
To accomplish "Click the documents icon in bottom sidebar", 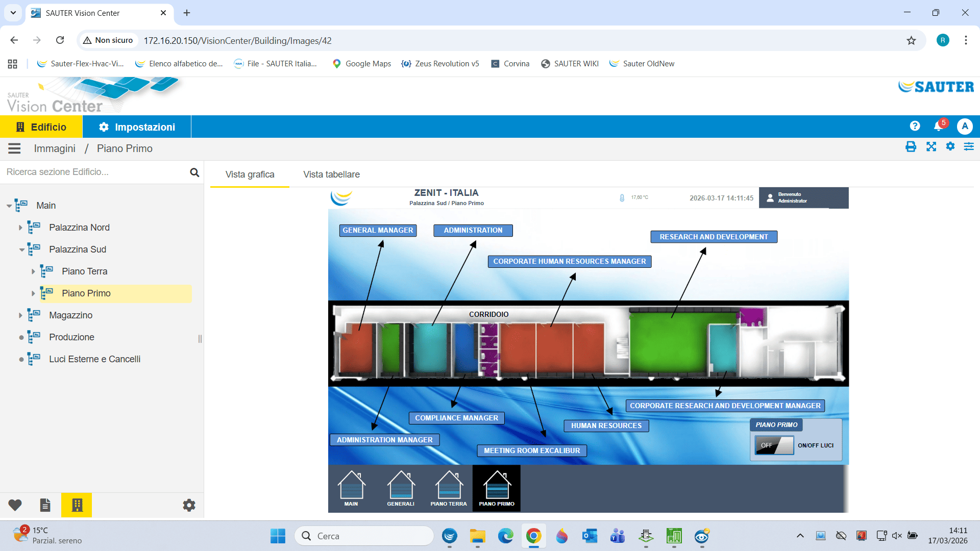I will 45,505.
